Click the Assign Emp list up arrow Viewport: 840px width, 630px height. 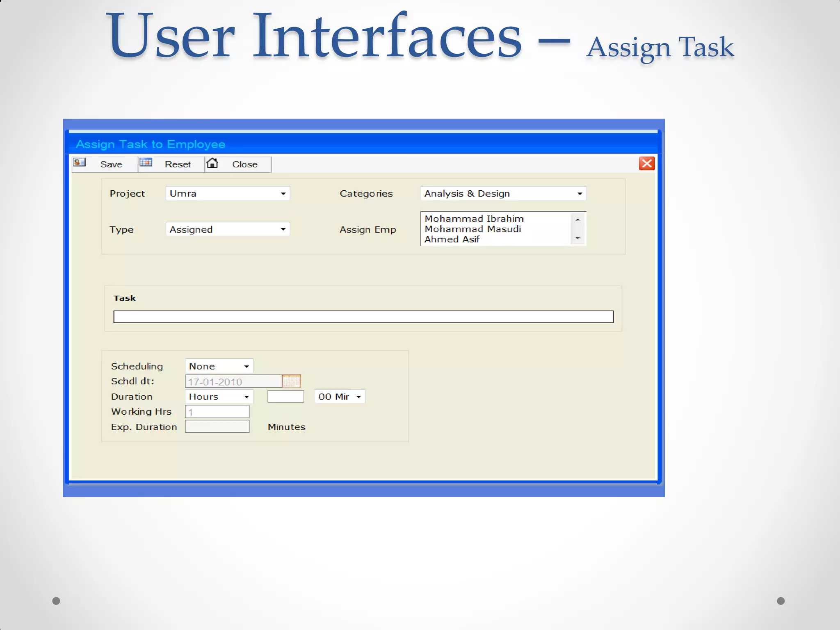[577, 219]
